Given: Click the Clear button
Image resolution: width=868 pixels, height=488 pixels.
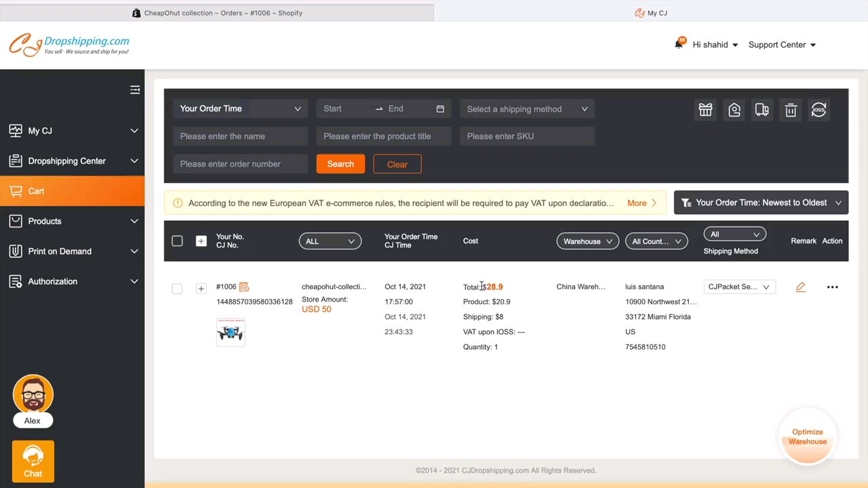Looking at the screenshot, I should [x=397, y=164].
